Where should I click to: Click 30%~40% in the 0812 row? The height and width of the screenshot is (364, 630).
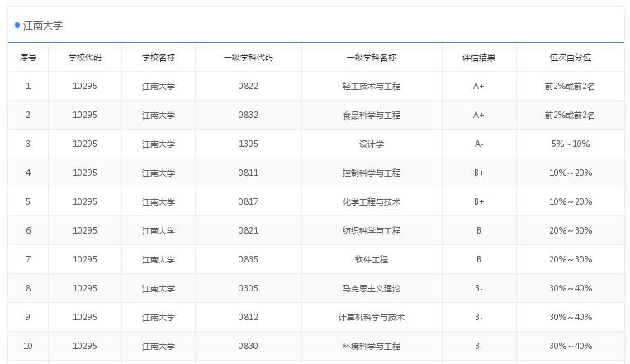click(x=571, y=318)
